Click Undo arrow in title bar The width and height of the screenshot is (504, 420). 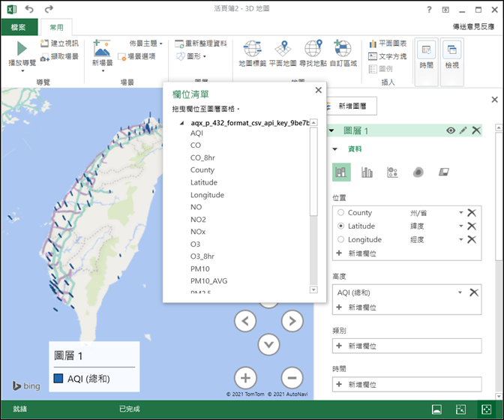[29, 9]
